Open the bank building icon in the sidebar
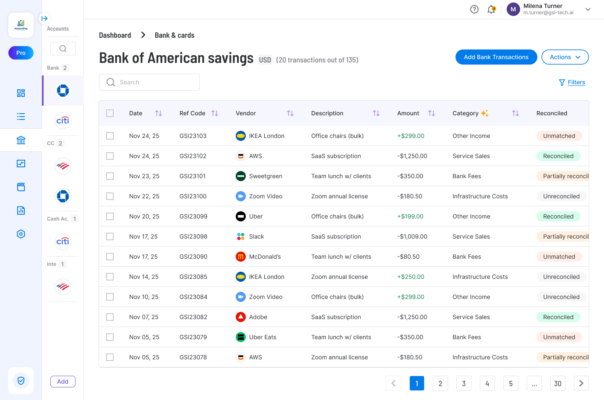This screenshot has width=604, height=400. coord(21,140)
